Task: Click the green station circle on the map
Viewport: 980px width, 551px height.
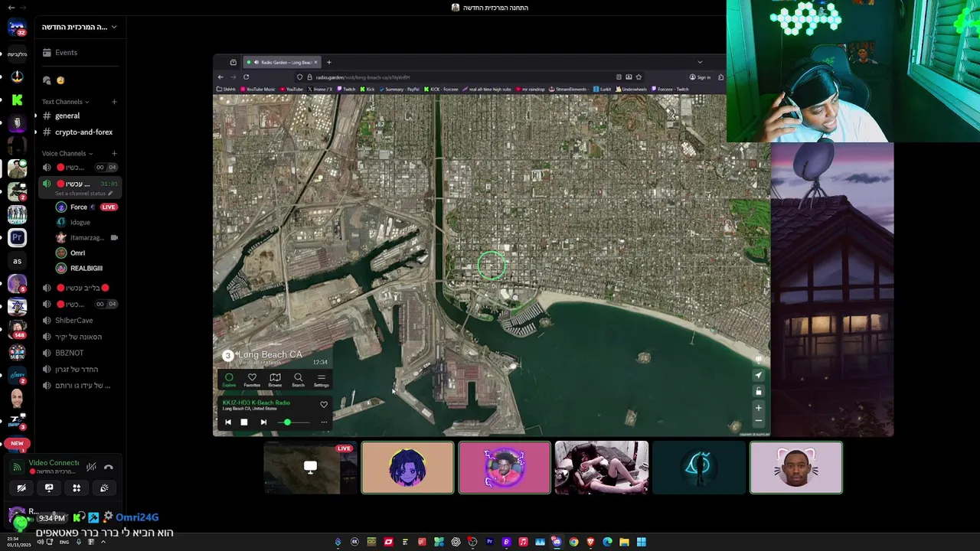Action: pos(492,266)
